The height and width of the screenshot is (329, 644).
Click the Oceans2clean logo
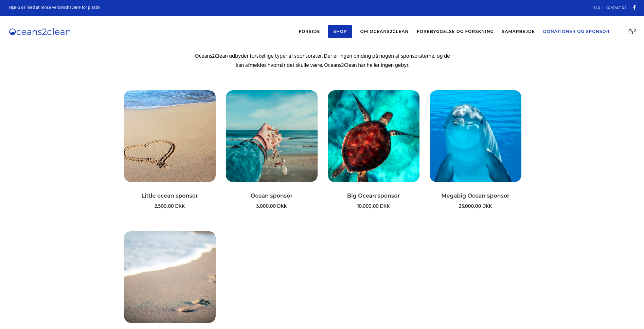pyautogui.click(x=40, y=32)
